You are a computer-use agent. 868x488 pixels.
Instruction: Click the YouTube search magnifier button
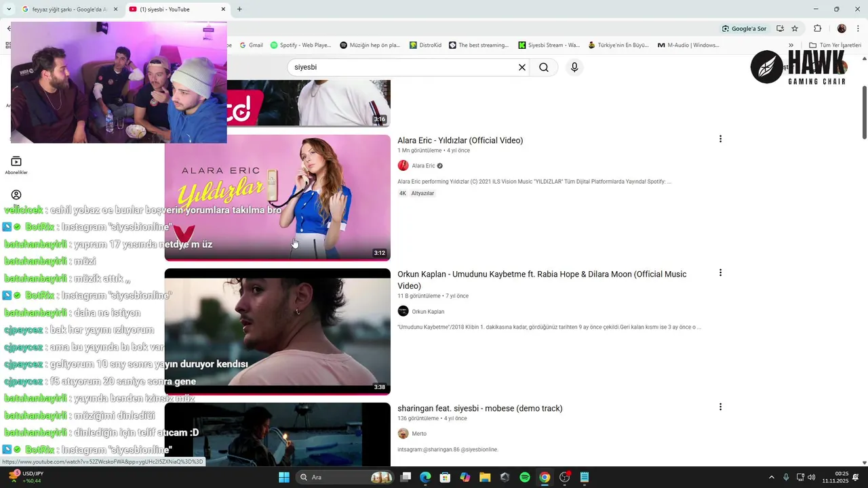click(544, 67)
